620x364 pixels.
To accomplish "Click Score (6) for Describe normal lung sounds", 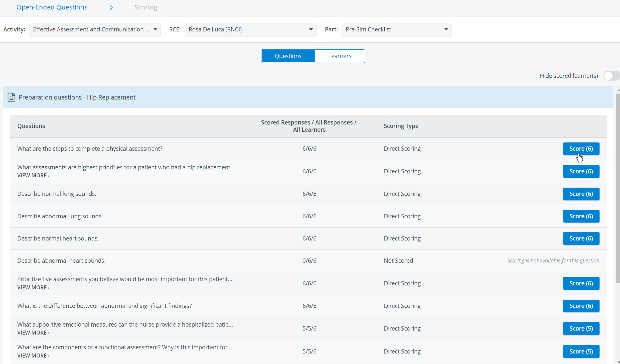I will click(581, 194).
